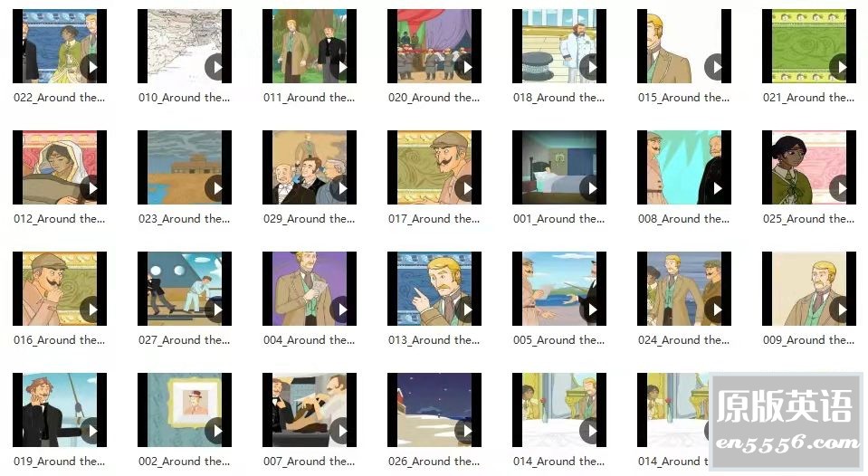Start playback of 004_Around the video

[x=340, y=309]
